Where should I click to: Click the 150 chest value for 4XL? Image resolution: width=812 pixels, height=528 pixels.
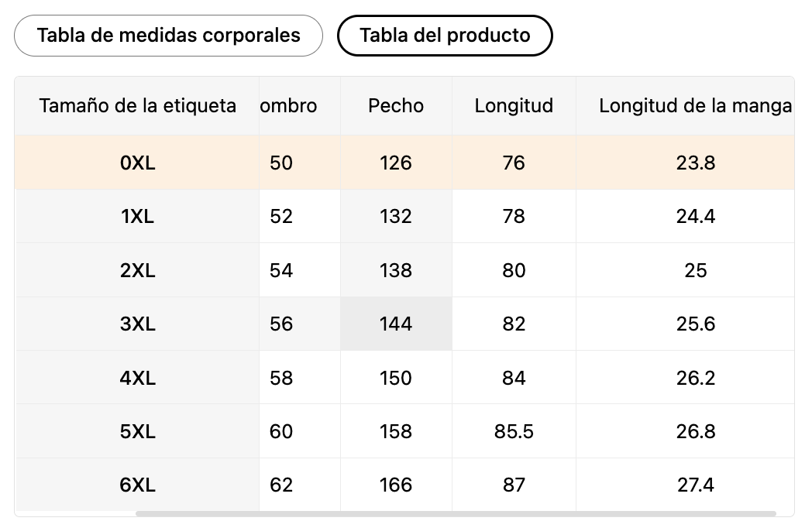click(x=396, y=378)
